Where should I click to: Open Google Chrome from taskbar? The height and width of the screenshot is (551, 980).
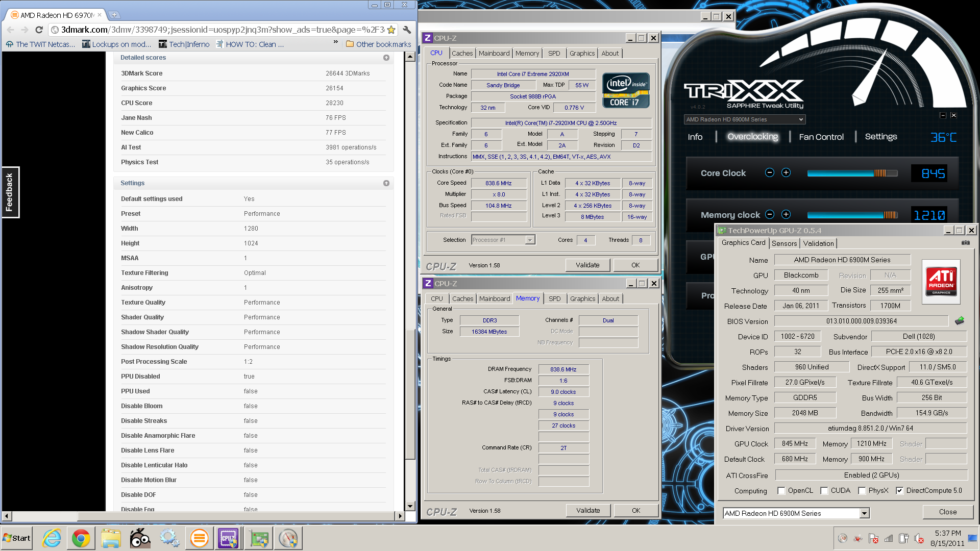81,538
